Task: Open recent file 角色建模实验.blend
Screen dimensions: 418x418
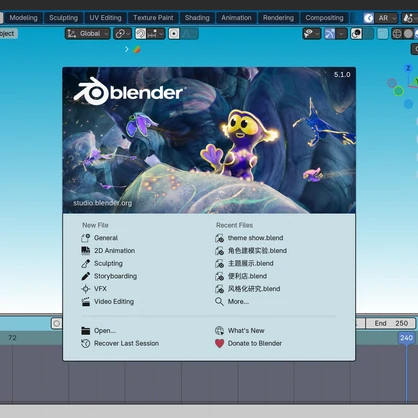Action: pos(251,251)
